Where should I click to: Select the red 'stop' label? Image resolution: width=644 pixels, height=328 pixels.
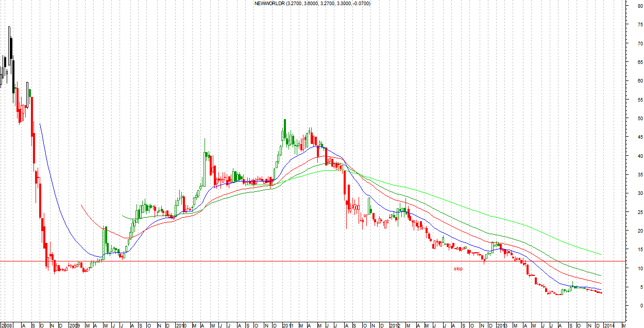click(x=458, y=269)
